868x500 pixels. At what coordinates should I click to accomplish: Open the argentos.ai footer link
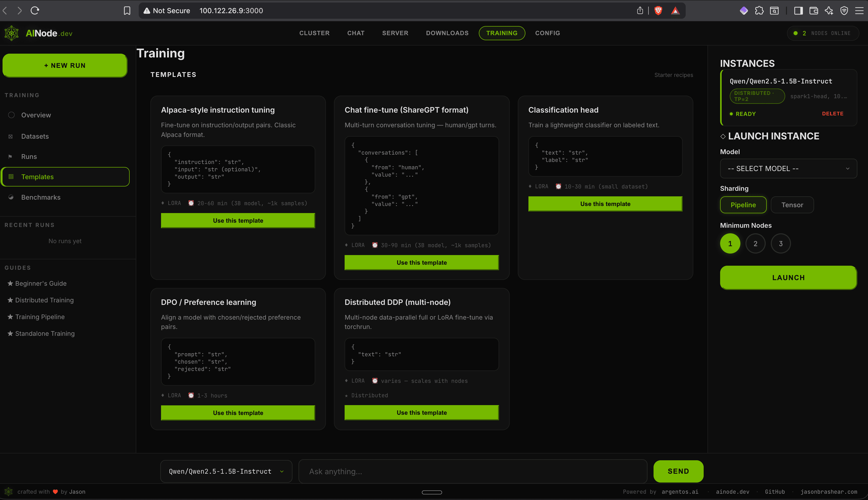tap(680, 492)
